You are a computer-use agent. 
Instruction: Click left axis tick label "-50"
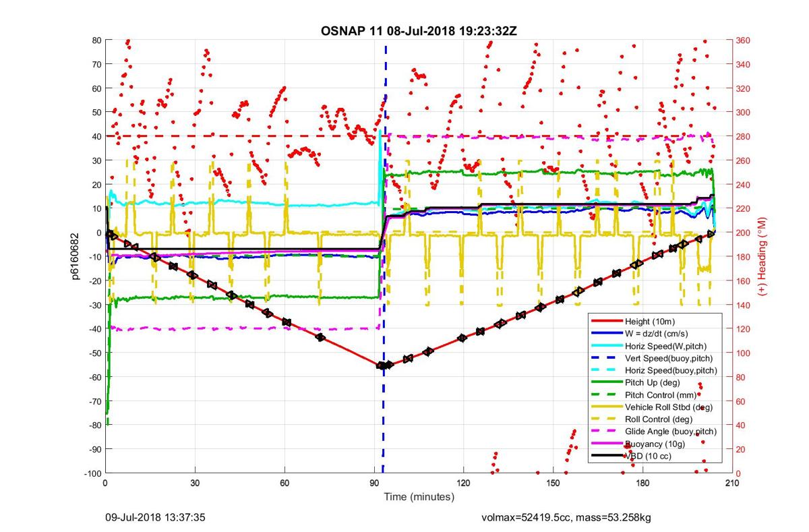[94, 353]
